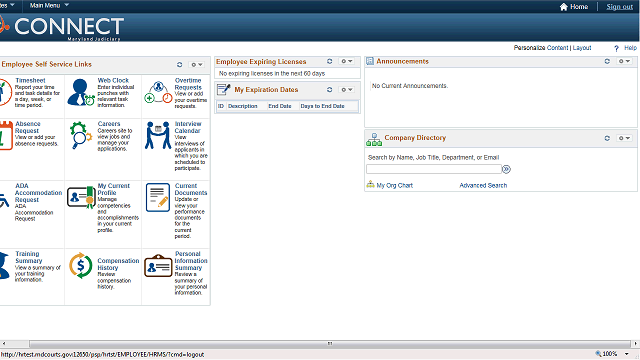
Task: Click the browser zoom magnifier icon
Action: (598, 354)
